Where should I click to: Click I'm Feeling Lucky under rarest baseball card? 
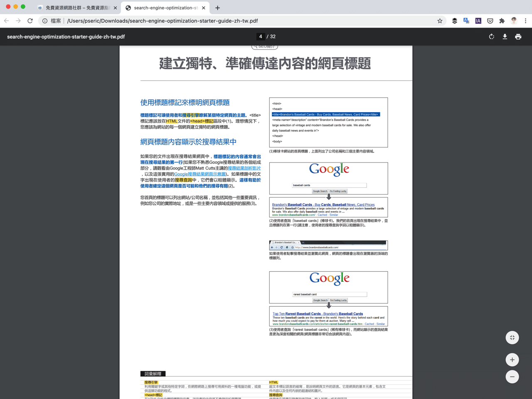(x=338, y=300)
